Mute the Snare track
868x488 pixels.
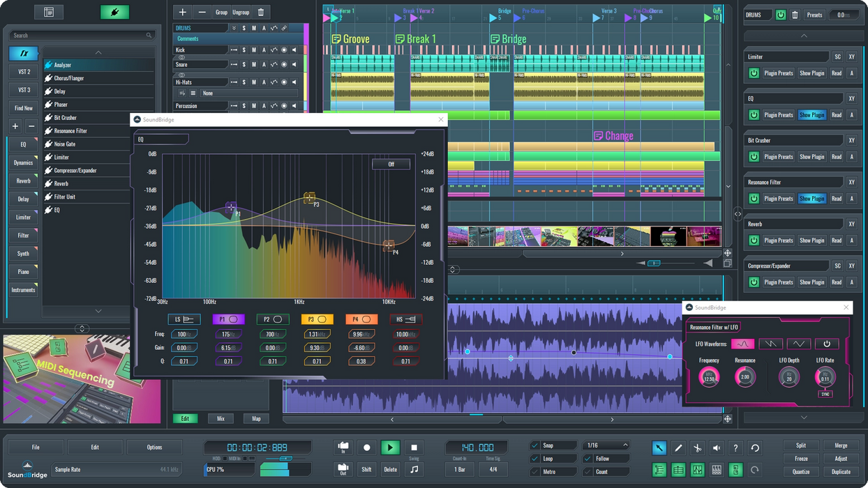click(x=253, y=64)
